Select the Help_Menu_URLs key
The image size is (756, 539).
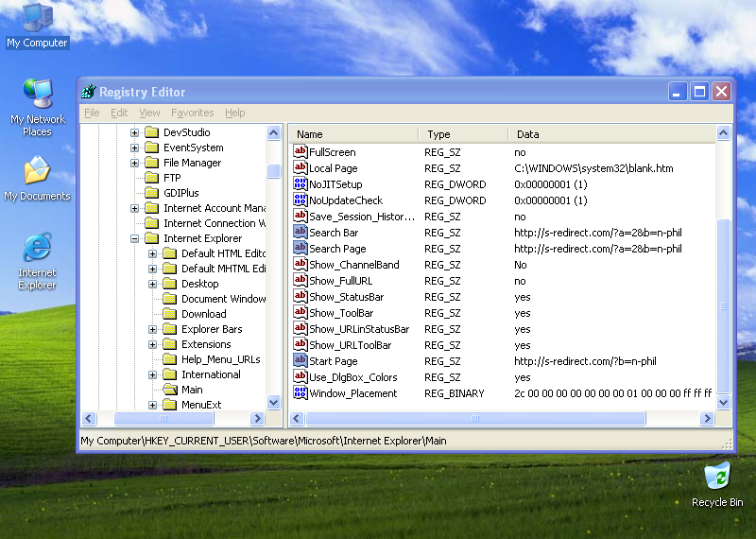pos(221,359)
